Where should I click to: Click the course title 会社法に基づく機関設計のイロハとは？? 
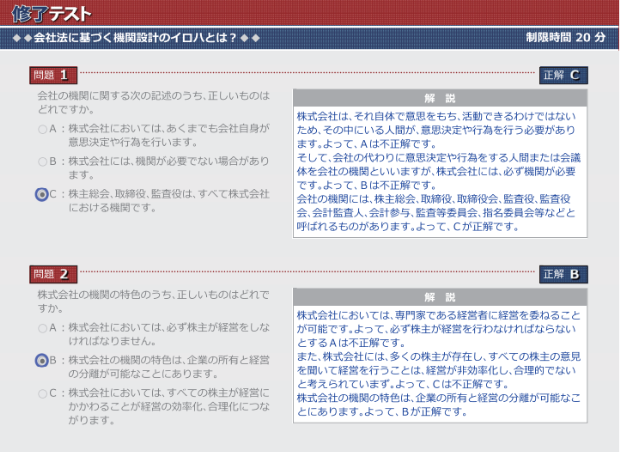136,38
